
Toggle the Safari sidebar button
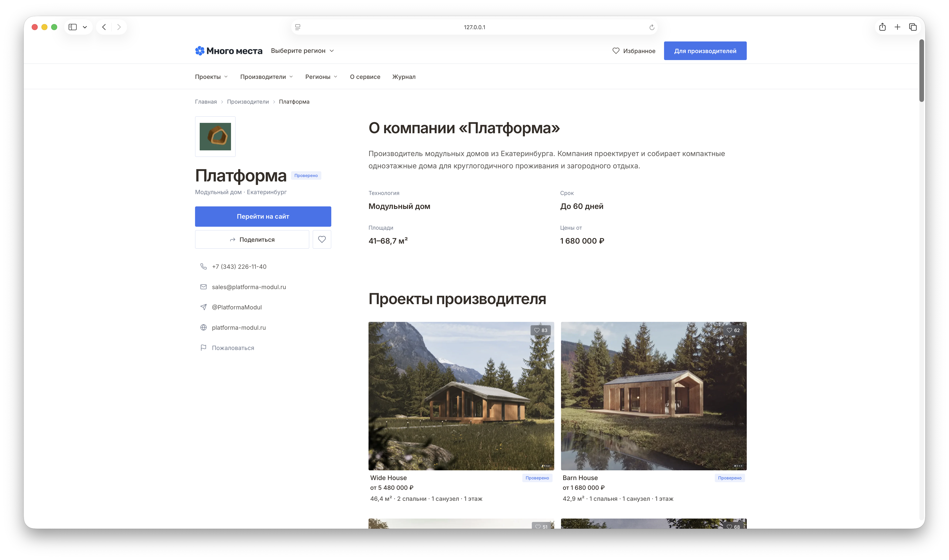click(x=73, y=27)
